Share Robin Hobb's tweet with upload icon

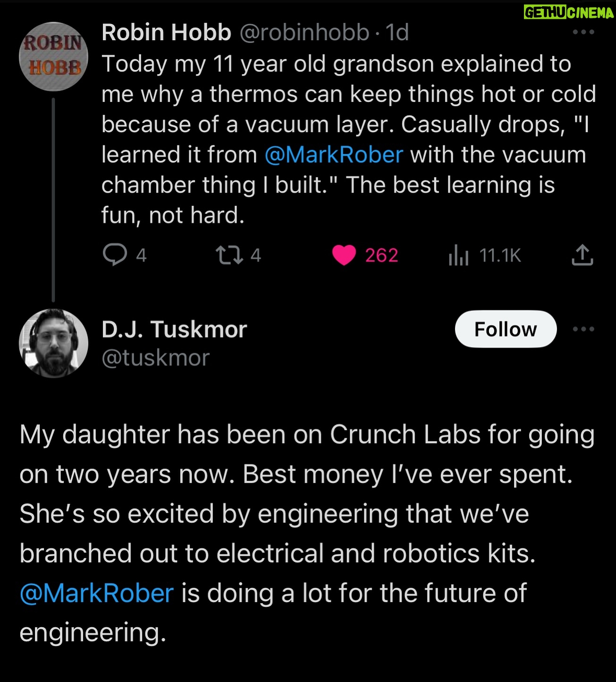point(582,255)
